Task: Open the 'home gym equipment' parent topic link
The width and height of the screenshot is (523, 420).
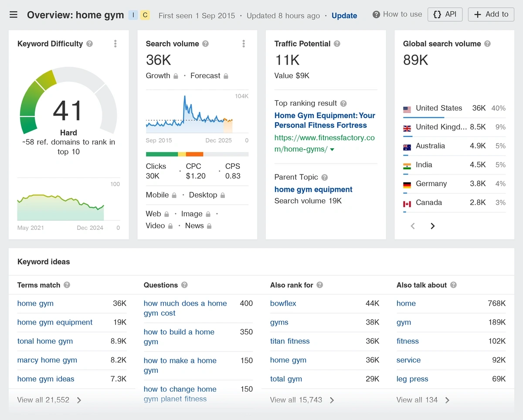Action: (x=313, y=189)
